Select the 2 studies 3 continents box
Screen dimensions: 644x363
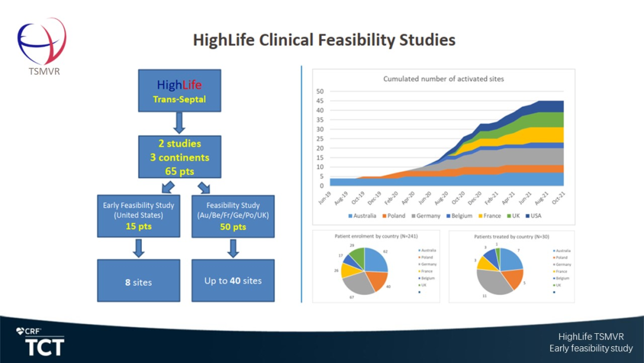[179, 156]
